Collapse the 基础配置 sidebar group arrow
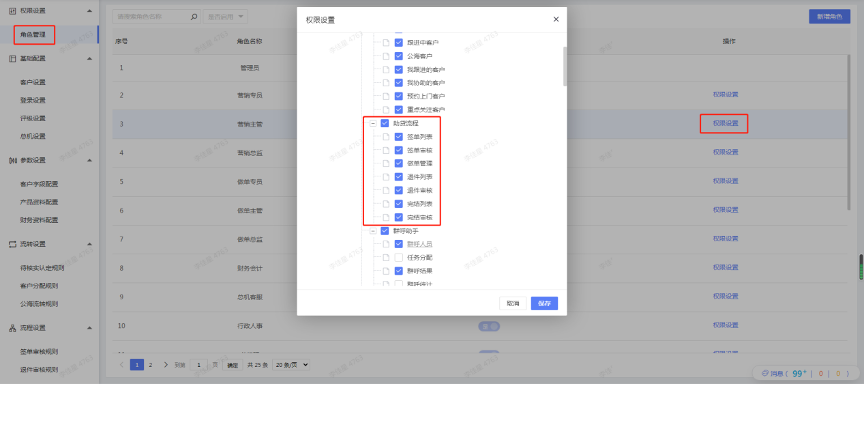The width and height of the screenshot is (864, 422). (x=90, y=58)
